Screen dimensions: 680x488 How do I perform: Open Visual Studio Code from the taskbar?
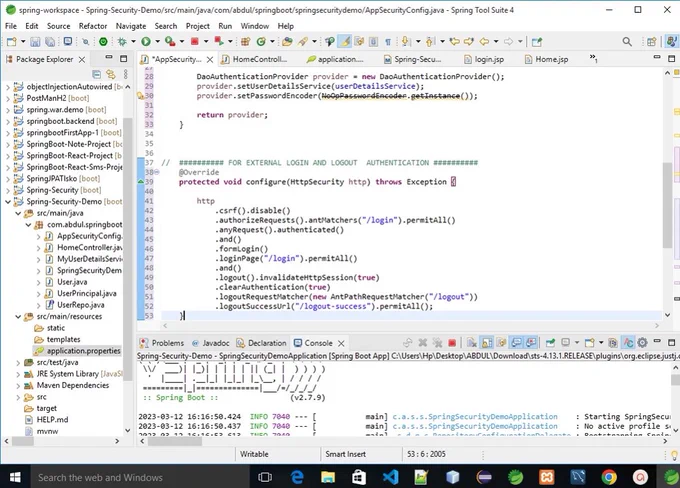pos(390,478)
